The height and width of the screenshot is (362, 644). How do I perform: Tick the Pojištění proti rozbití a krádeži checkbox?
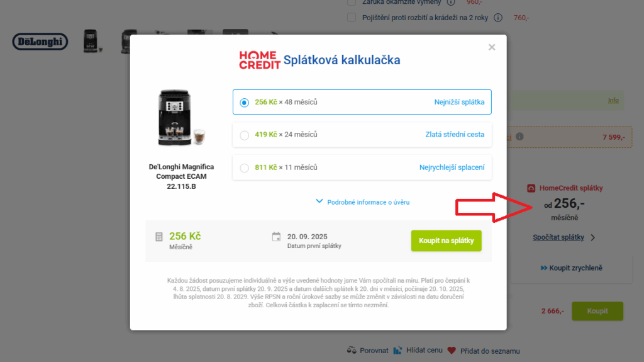(352, 18)
